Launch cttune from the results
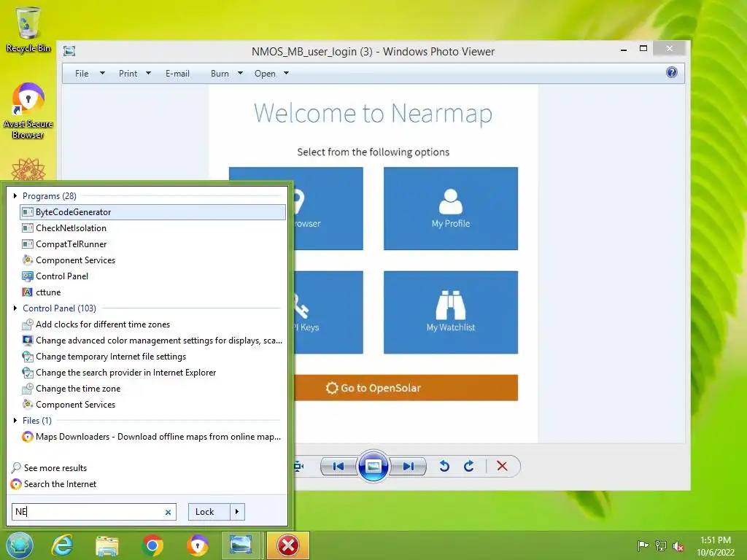747x560 pixels. (152, 292)
